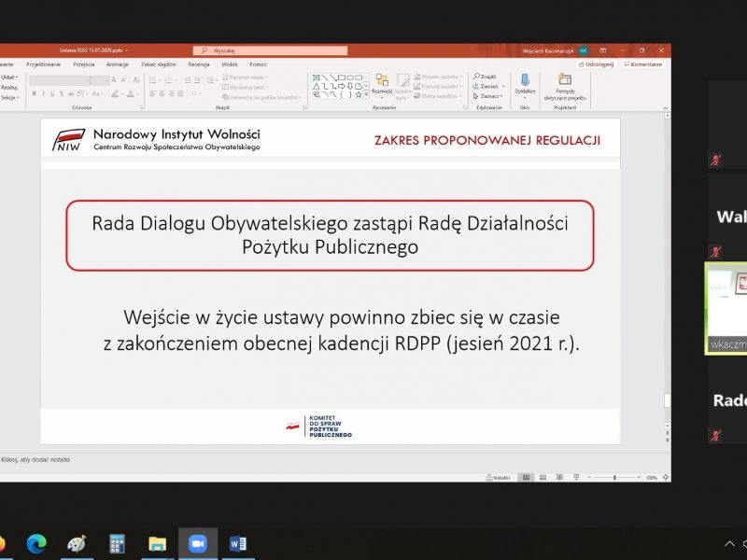This screenshot has width=747, height=560.
Task: Toggle bold formatting
Action: [x=35, y=94]
